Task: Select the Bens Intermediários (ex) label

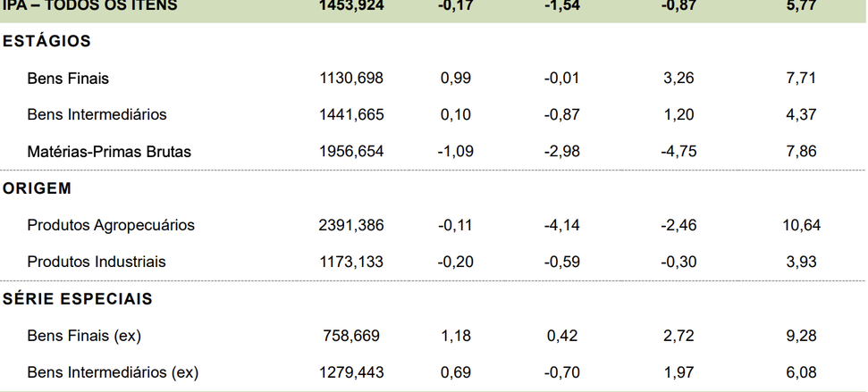Action: (113, 372)
